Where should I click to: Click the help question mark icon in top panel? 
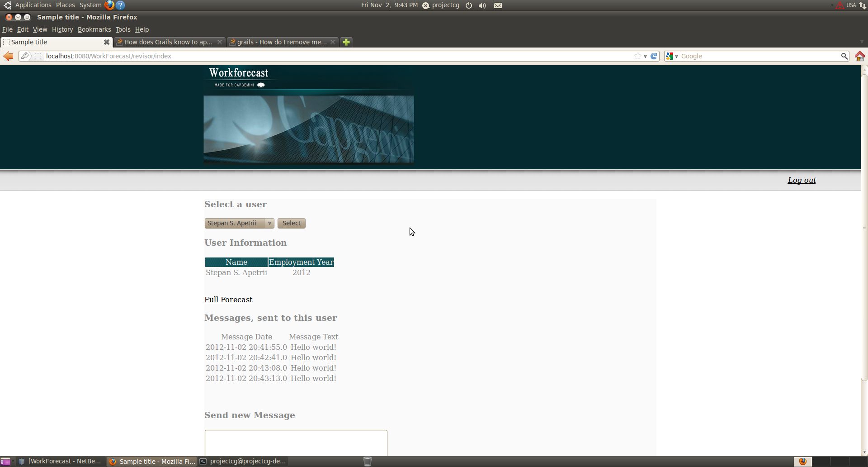click(120, 5)
